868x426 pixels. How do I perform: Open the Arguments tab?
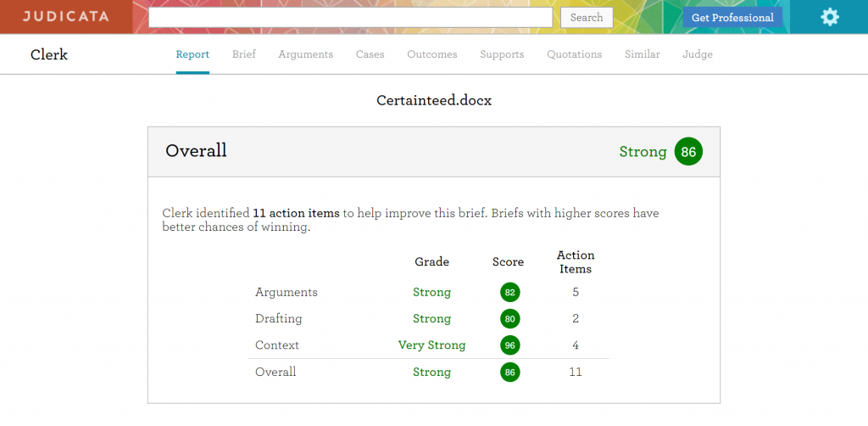point(305,54)
